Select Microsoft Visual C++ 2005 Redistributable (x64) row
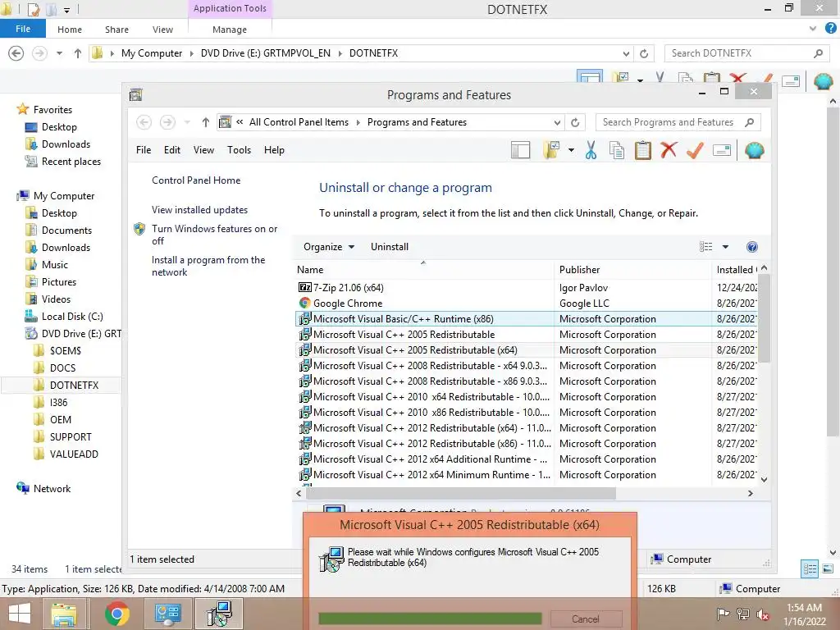Screen dimensions: 840x630 tap(525, 349)
